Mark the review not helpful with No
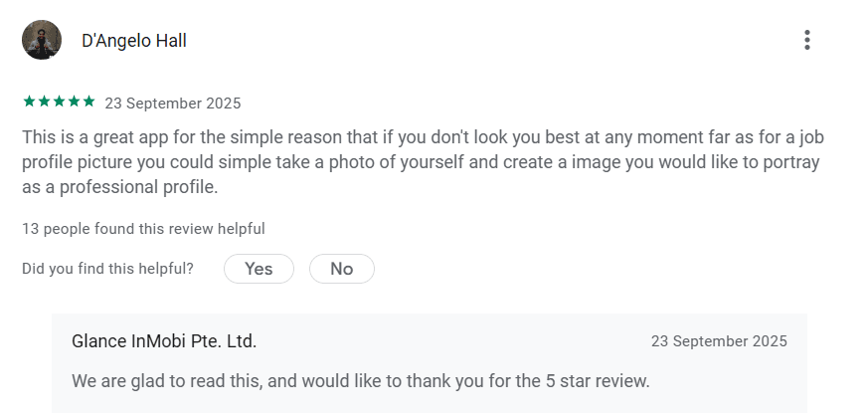Screen dimensions: 868x420 tap(342, 269)
